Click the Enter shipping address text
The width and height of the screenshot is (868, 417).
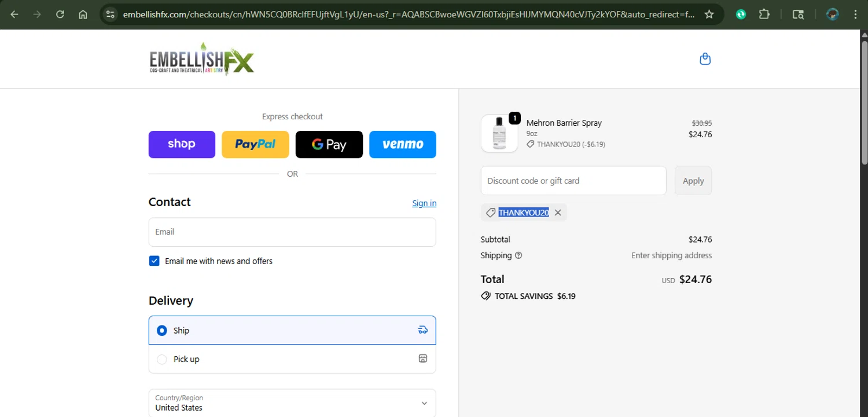tap(672, 255)
